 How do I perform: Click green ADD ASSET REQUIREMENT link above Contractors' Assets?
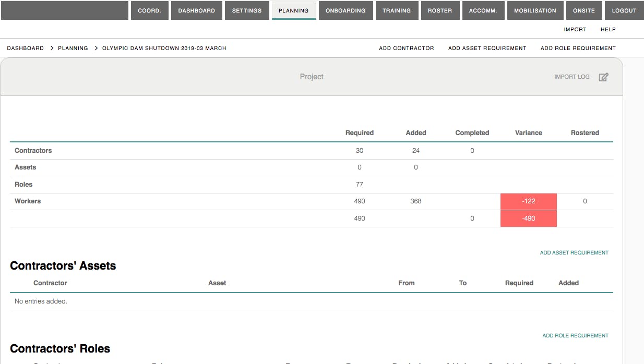tap(574, 252)
